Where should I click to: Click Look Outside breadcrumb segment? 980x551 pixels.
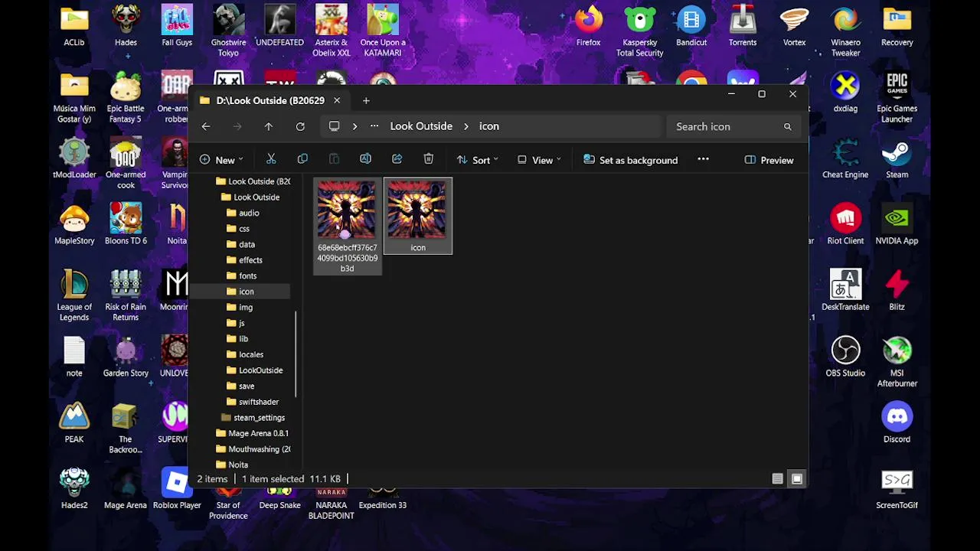pos(421,126)
